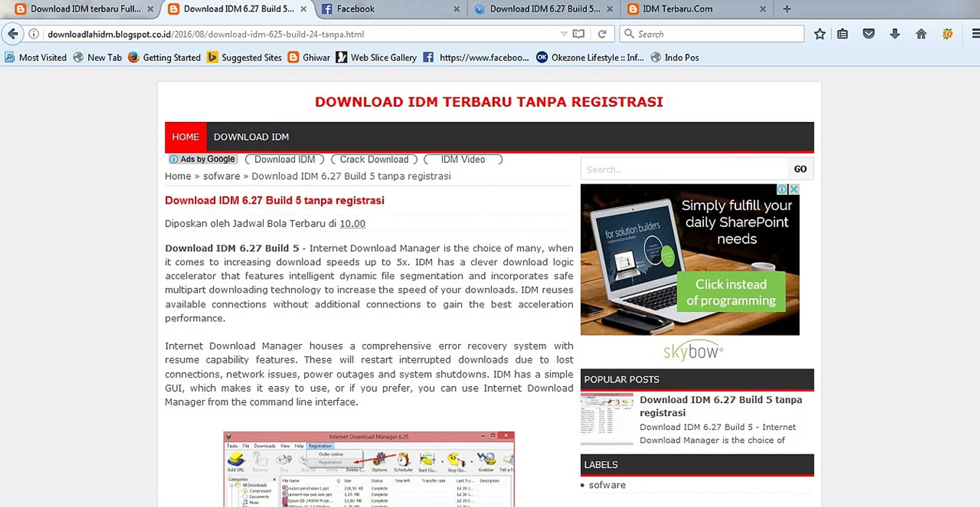Switch to the Facebook tab
The height and width of the screenshot is (507, 980).
(390, 9)
